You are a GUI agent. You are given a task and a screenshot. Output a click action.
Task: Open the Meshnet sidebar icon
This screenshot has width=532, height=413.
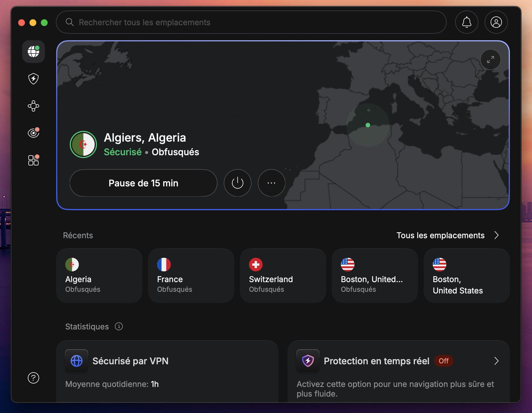click(x=33, y=106)
